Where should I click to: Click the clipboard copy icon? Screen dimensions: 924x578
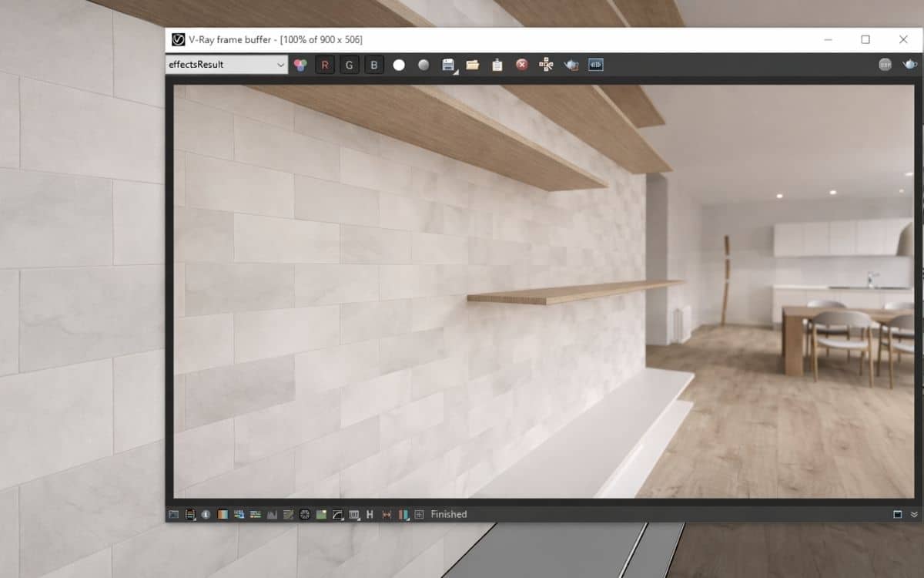[497, 65]
